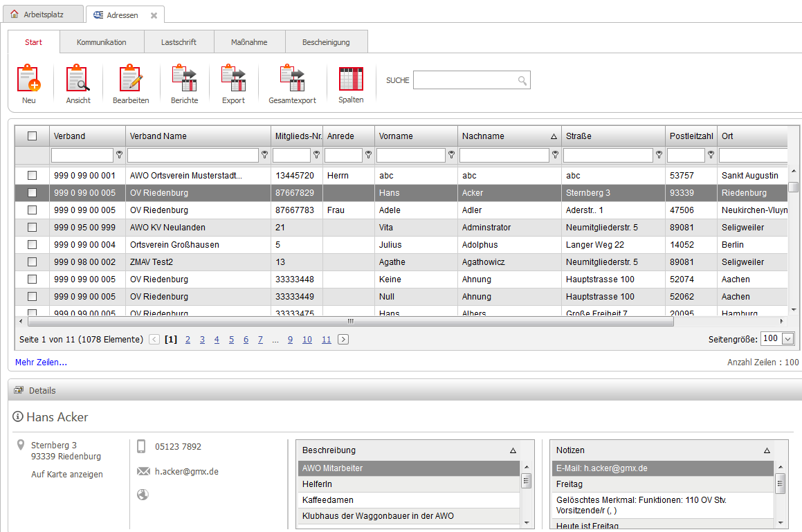
Task: Select the Start ribbon tab
Action: point(34,42)
